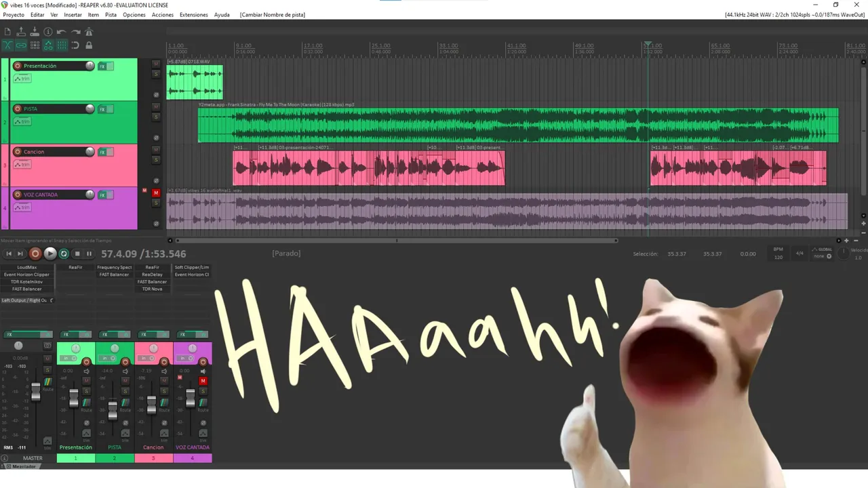Toggle Grid lines icon in toolbar
The width and height of the screenshot is (868, 488).
point(62,45)
